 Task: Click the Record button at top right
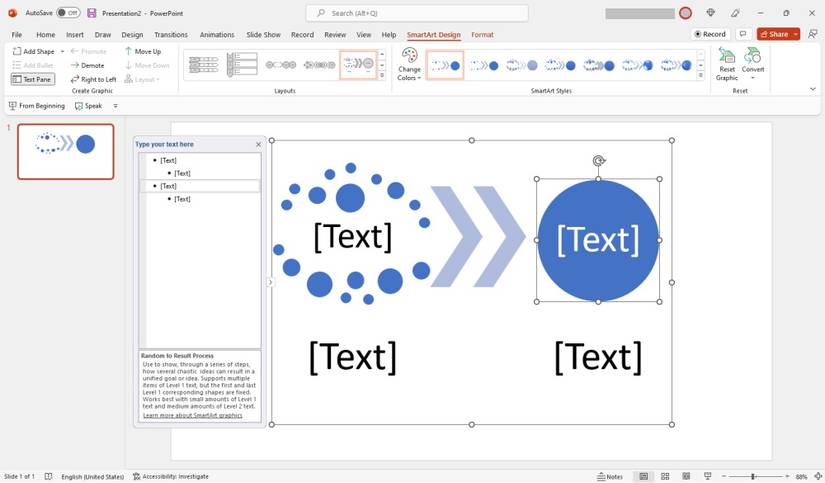click(x=710, y=34)
